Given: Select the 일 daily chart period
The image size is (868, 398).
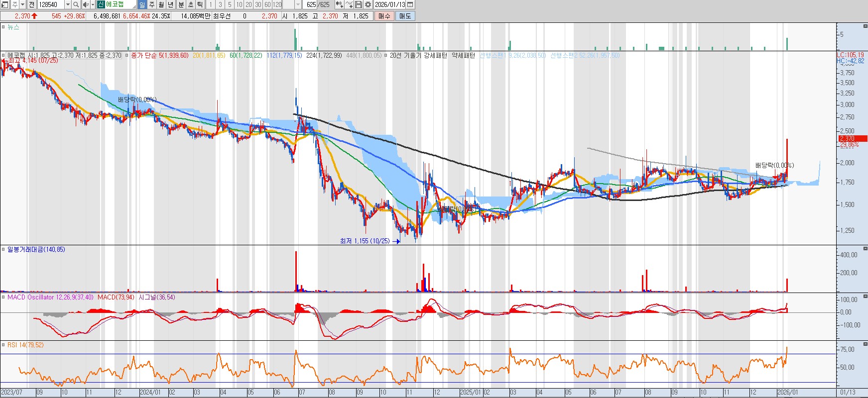Looking at the screenshot, I should click(142, 4).
